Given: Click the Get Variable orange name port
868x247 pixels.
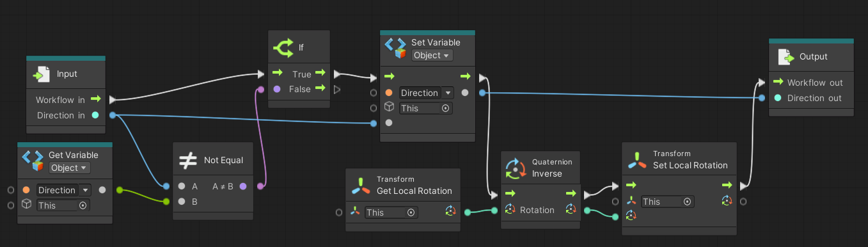Looking at the screenshot, I should point(26,190).
